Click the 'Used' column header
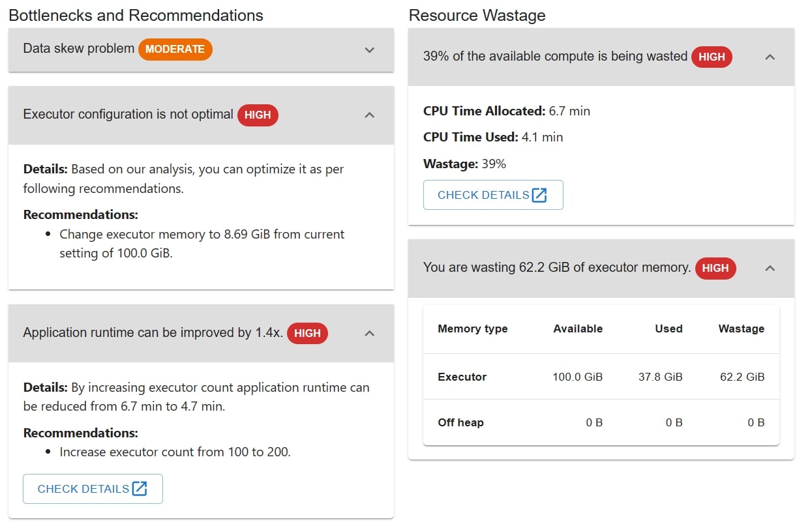This screenshot has height=526, width=812. (669, 329)
